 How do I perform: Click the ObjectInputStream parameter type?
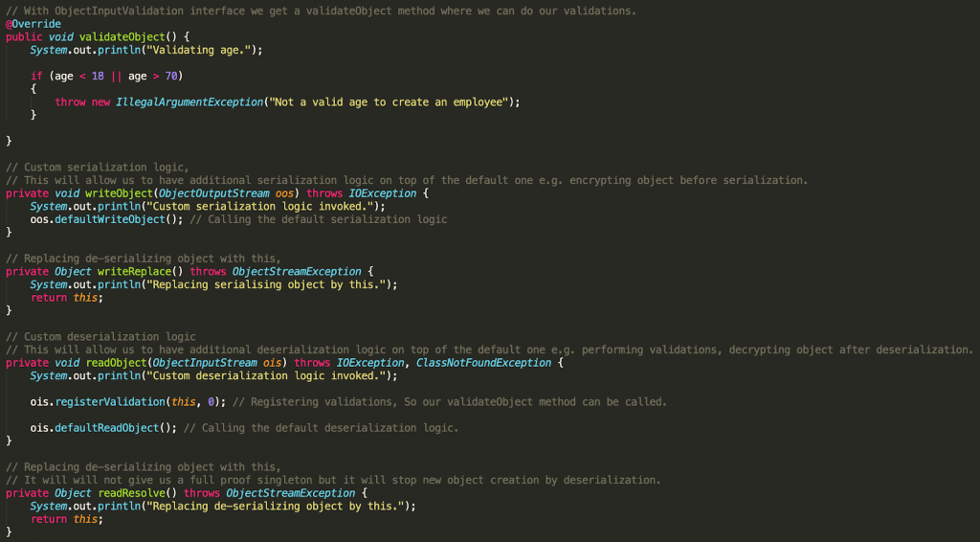click(205, 363)
